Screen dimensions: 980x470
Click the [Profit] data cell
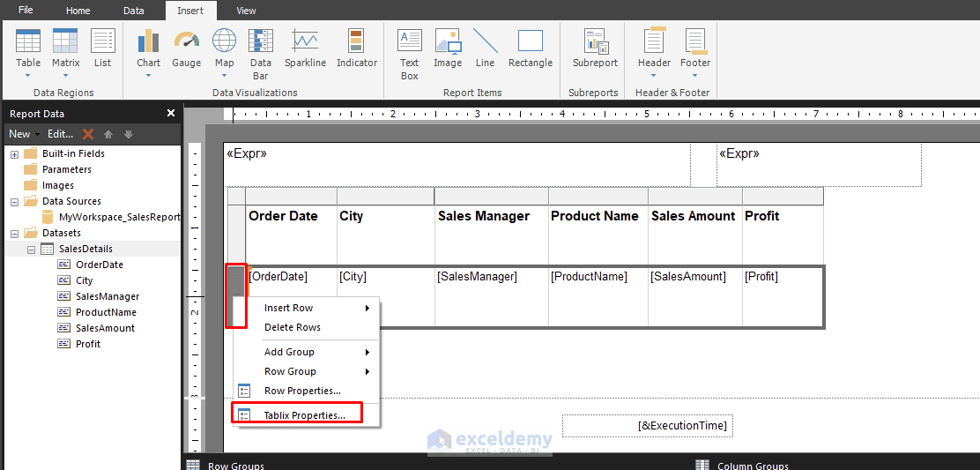783,297
